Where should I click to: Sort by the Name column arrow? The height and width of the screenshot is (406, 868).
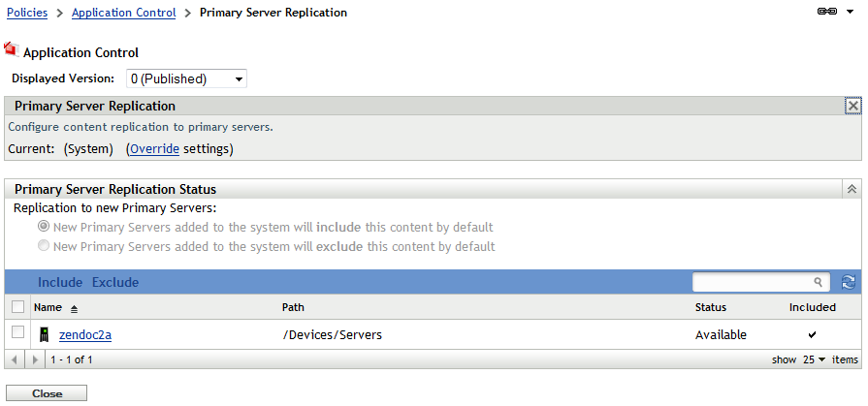(74, 308)
